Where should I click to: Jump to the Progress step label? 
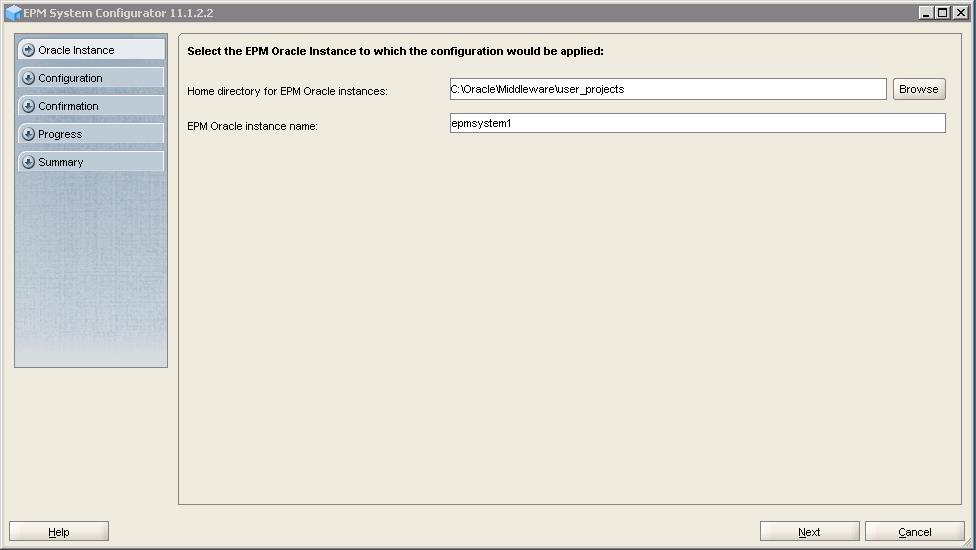(x=60, y=134)
